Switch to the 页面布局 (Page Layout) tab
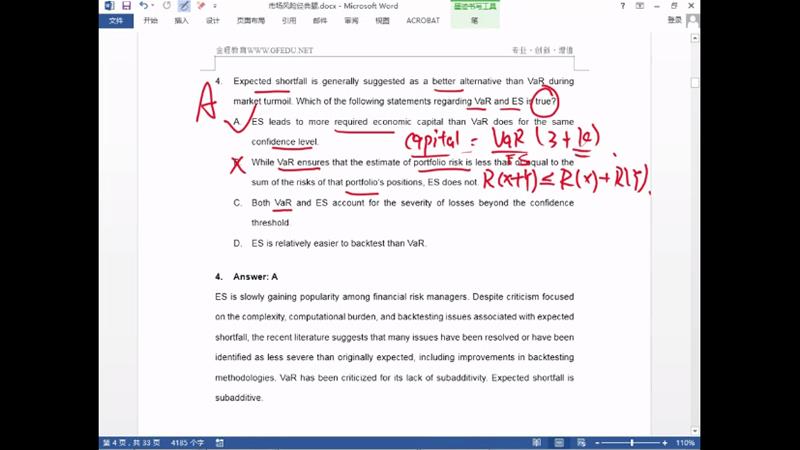Image resolution: width=800 pixels, height=450 pixels. 251,20
